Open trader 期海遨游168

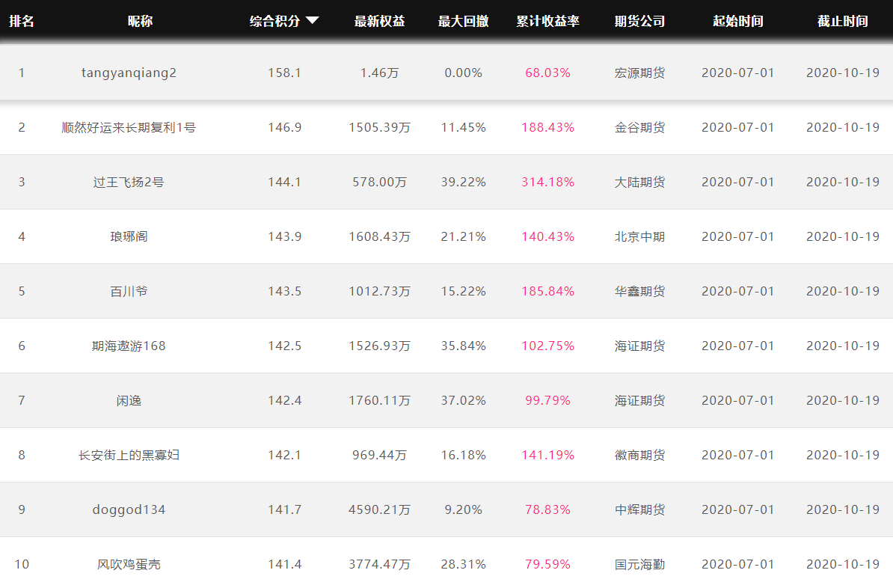pyautogui.click(x=129, y=346)
